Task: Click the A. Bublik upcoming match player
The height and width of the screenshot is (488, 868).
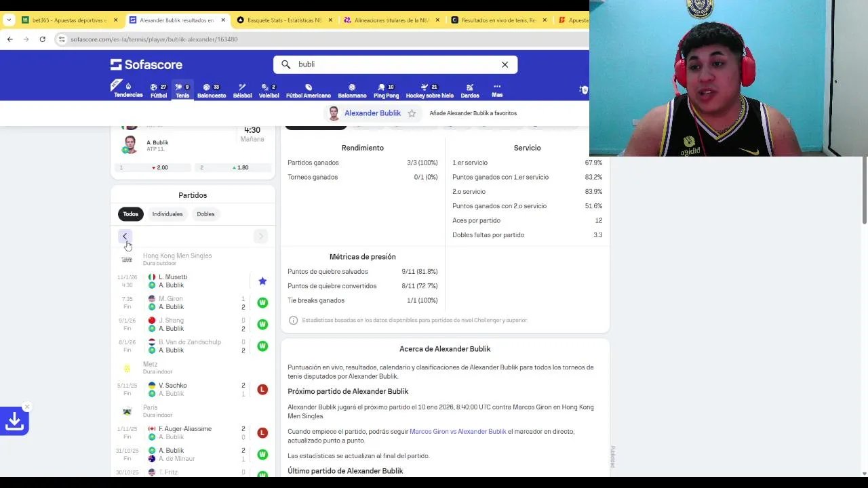Action: 157,143
